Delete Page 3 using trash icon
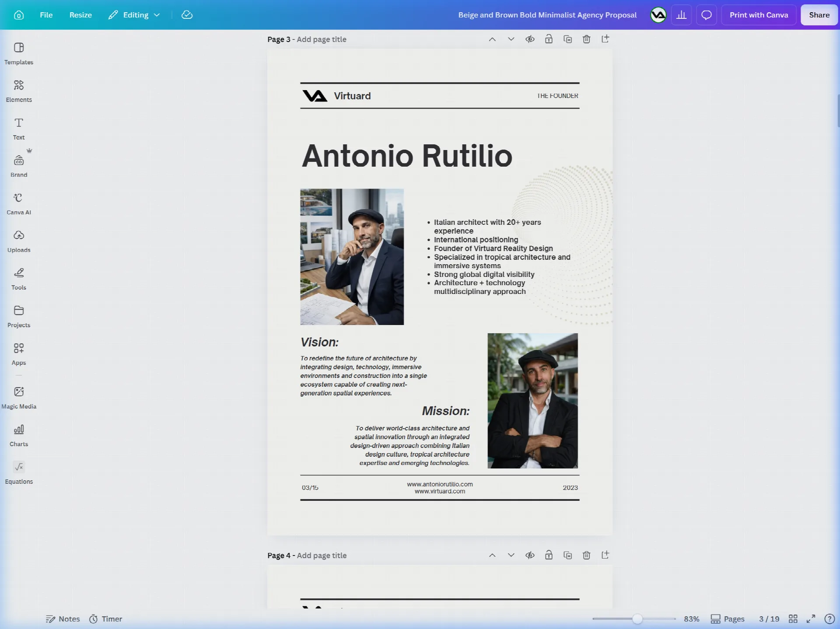Viewport: 840px width, 629px height. coord(586,39)
